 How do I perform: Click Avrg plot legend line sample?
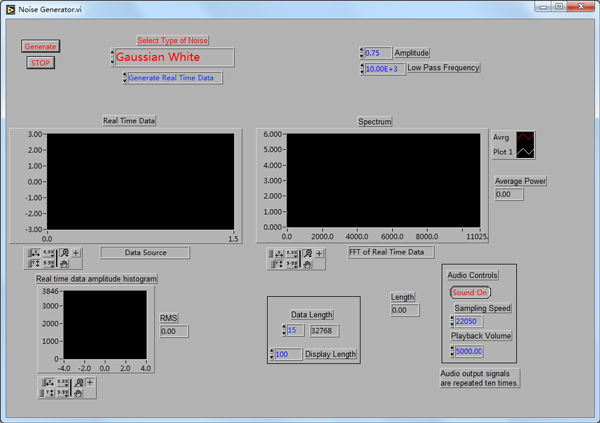point(526,137)
